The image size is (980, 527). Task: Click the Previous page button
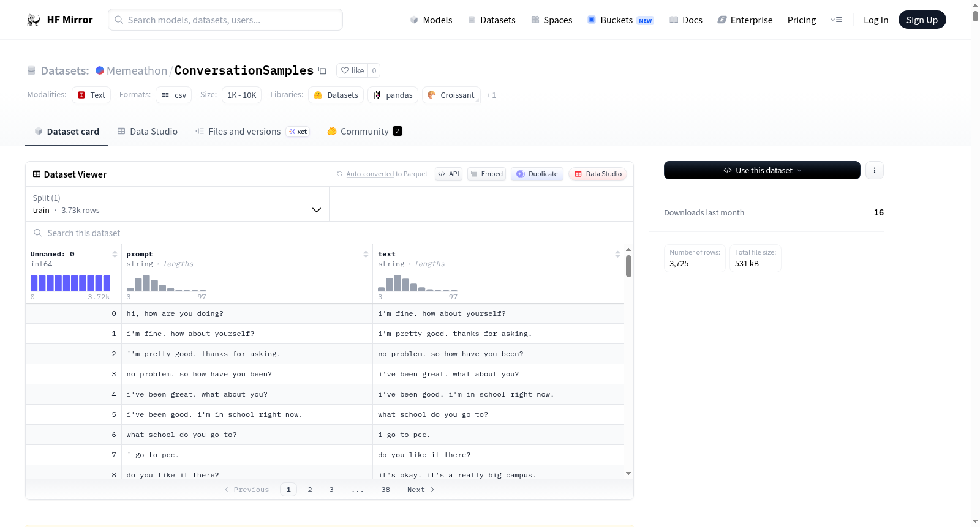[247, 490]
